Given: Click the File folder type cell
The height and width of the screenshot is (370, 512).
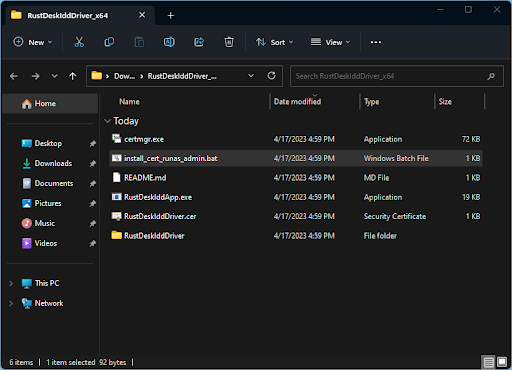Looking at the screenshot, I should (380, 236).
